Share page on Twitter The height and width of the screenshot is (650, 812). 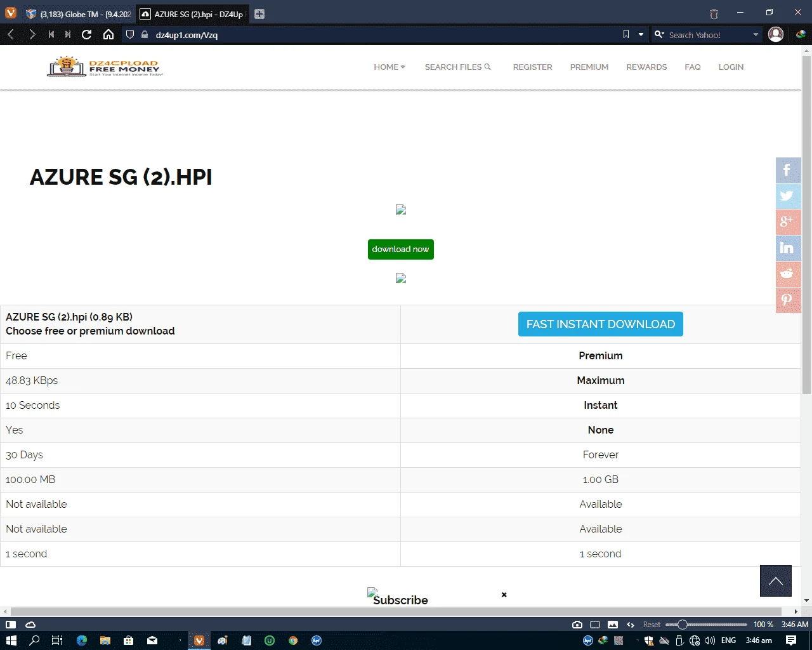coord(788,196)
